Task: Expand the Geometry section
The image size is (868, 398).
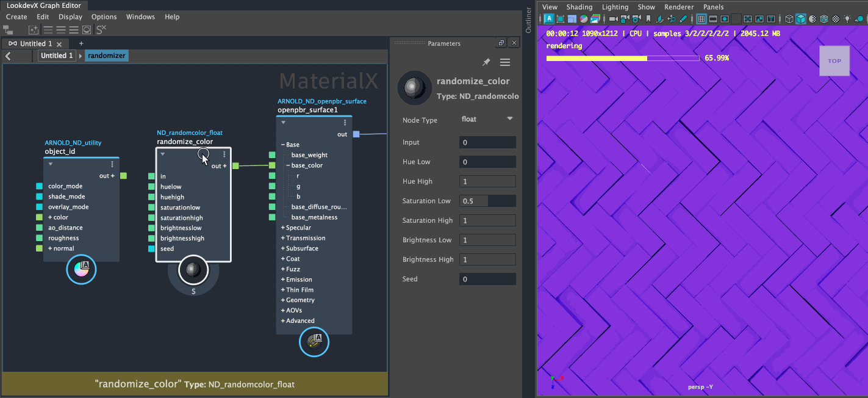Action: click(x=283, y=300)
